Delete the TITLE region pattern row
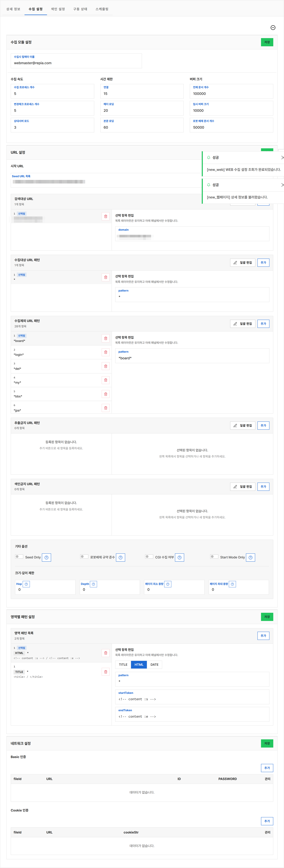 106,672
